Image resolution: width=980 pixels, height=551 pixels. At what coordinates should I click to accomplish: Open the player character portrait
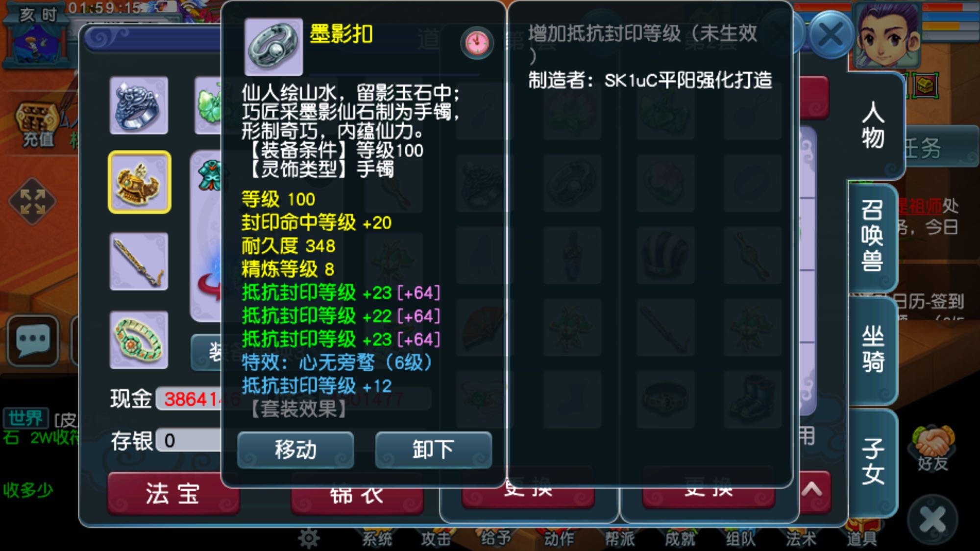click(887, 36)
